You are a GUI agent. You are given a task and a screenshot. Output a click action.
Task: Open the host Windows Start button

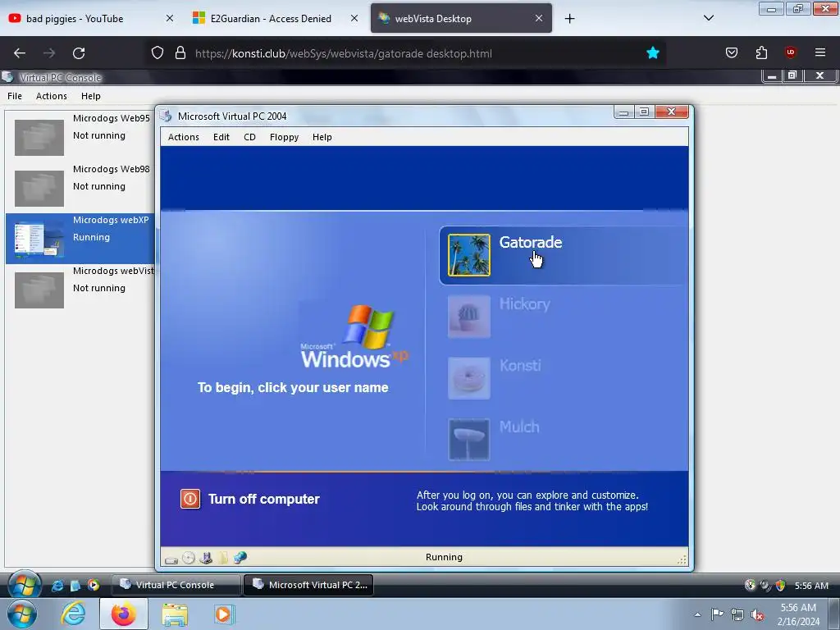pyautogui.click(x=22, y=614)
